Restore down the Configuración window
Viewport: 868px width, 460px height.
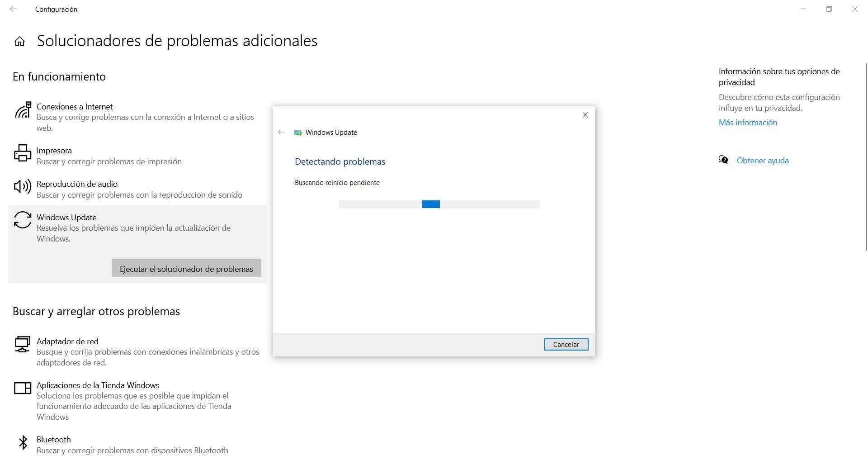(829, 9)
